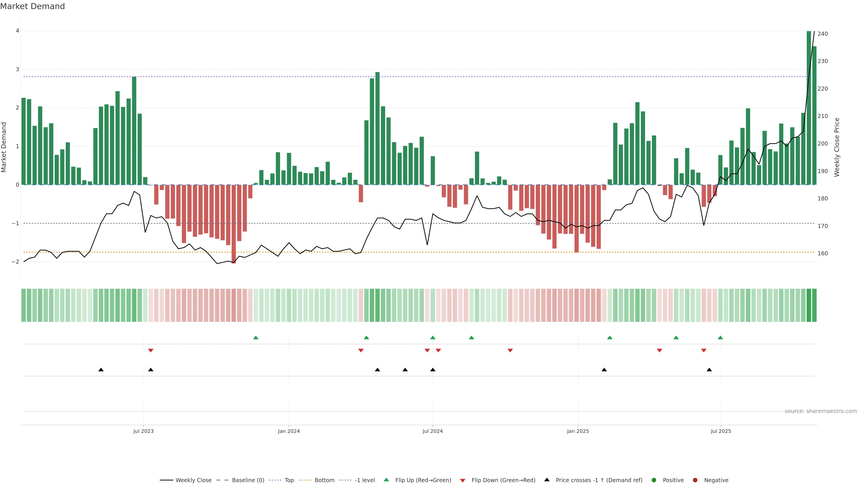Click the red Flip Down marker after Jul 2023
This screenshot has height=488, width=868.
coord(151,351)
